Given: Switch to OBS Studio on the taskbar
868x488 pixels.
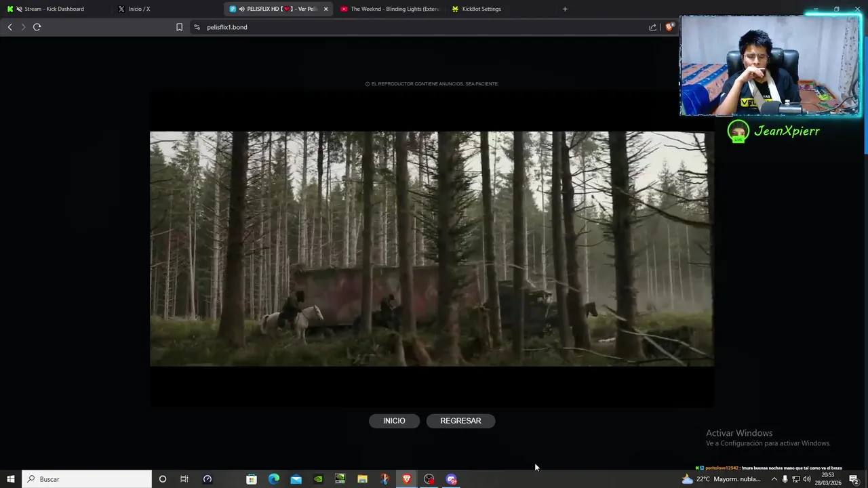Looking at the screenshot, I should [429, 479].
